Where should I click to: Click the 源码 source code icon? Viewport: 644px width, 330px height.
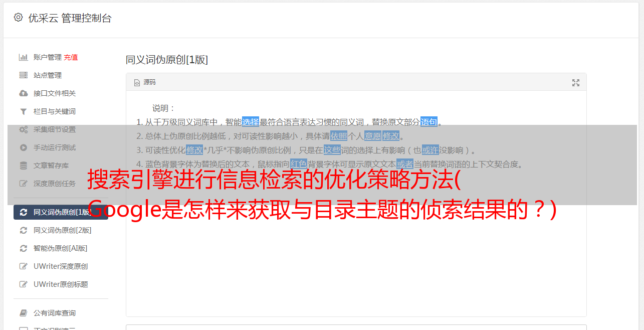click(137, 83)
